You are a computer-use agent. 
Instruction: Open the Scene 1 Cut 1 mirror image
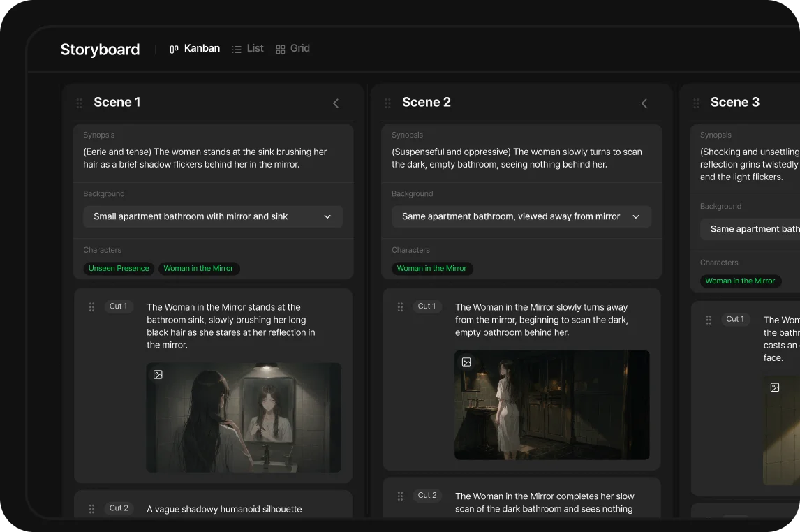[244, 418]
